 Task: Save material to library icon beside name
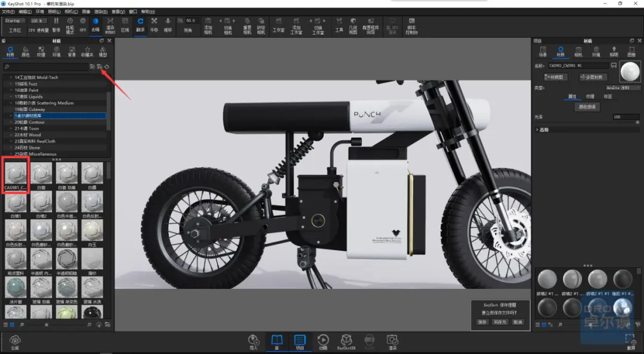click(x=614, y=66)
